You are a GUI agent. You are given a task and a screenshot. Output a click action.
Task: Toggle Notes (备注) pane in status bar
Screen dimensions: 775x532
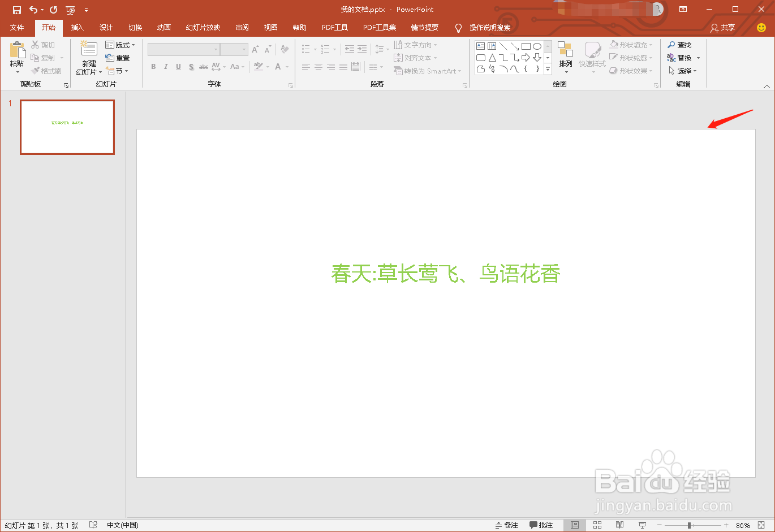click(x=506, y=525)
